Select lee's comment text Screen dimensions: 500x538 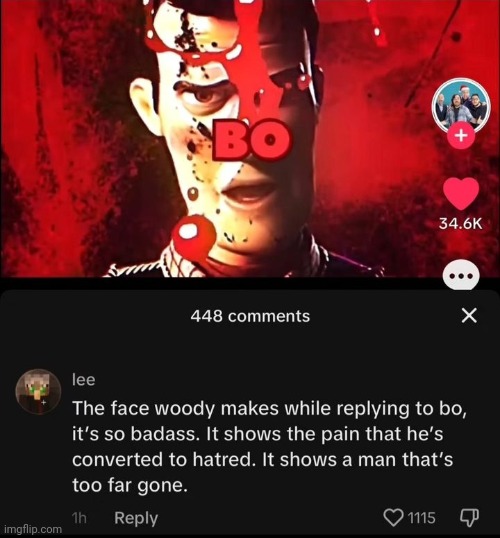269,446
